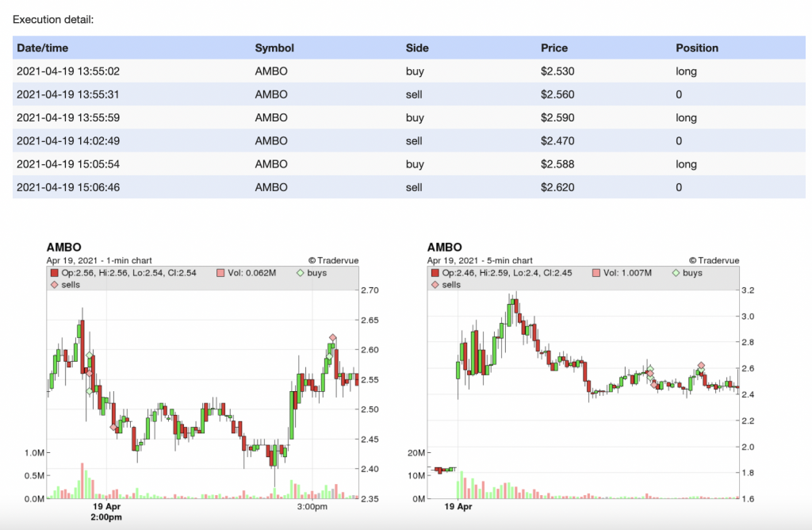Click the red candlestick legend square in 1-min chart
812x530 pixels.
55,273
